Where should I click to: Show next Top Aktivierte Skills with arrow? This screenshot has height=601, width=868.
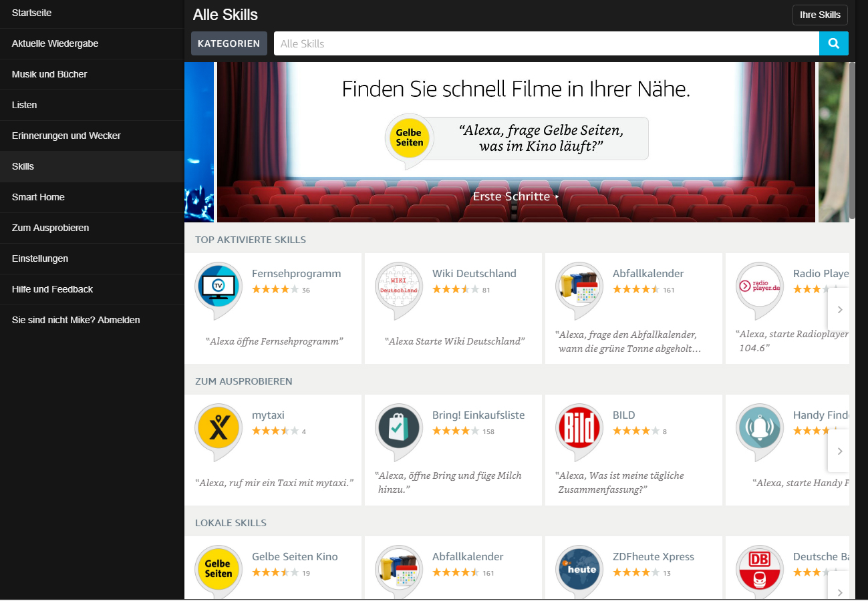[x=839, y=309]
